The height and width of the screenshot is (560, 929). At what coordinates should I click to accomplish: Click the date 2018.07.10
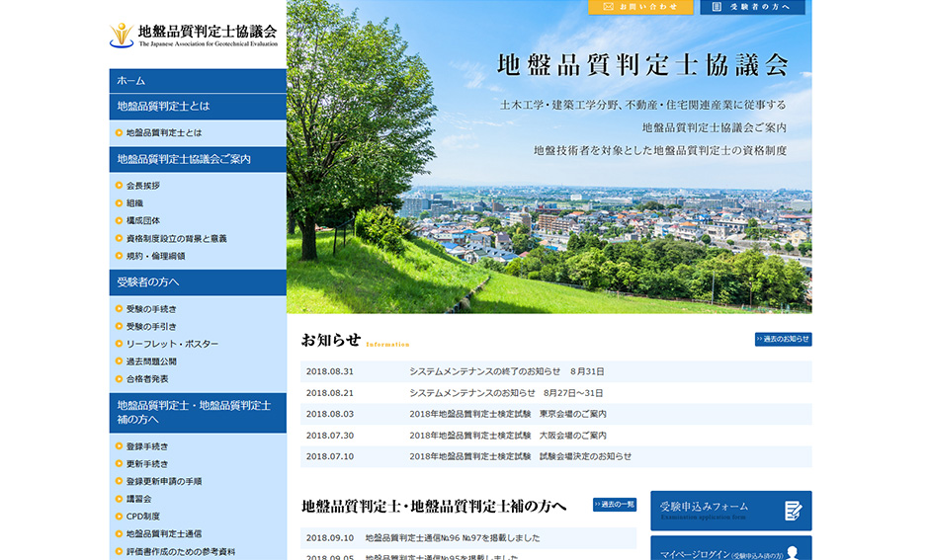point(329,456)
